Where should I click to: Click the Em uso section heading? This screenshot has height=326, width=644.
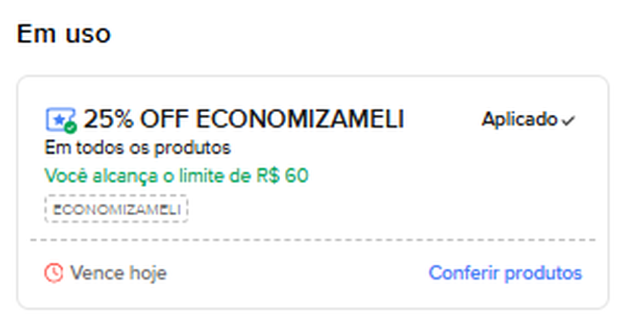click(63, 34)
